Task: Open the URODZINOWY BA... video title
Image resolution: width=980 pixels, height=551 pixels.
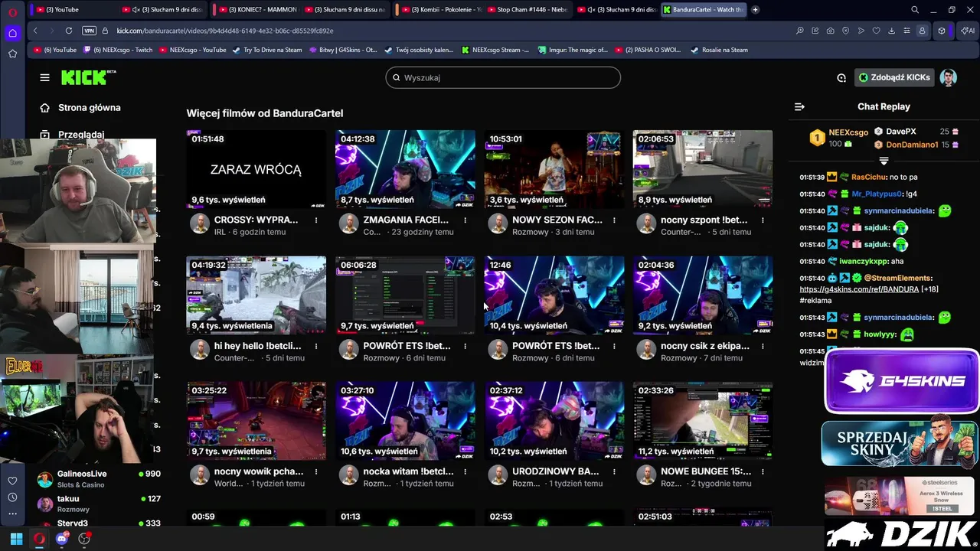Action: point(555,471)
